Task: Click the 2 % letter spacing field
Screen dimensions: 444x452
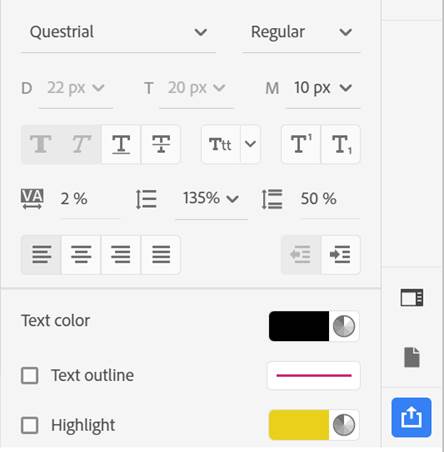Action: point(89,199)
